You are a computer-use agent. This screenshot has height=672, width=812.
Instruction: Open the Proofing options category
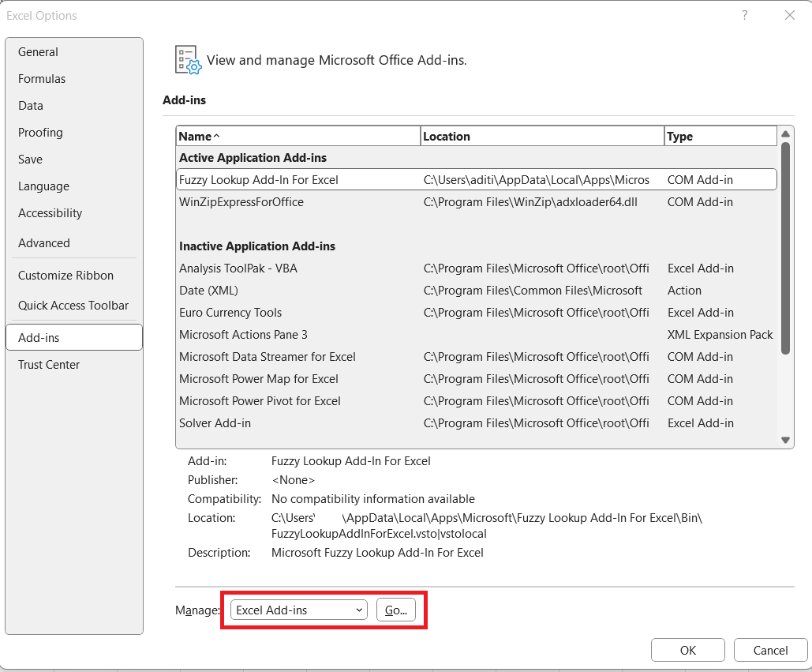click(x=74, y=133)
